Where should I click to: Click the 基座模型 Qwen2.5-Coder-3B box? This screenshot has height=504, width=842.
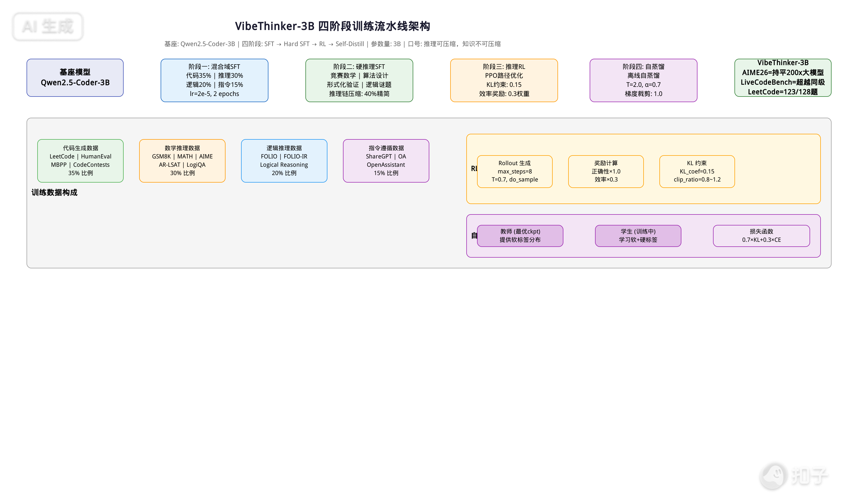point(75,78)
